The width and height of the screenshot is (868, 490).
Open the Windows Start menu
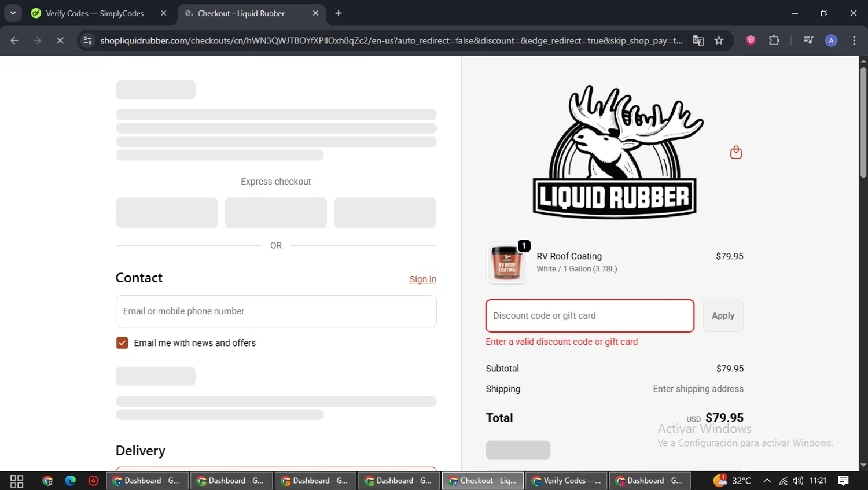pos(17,481)
